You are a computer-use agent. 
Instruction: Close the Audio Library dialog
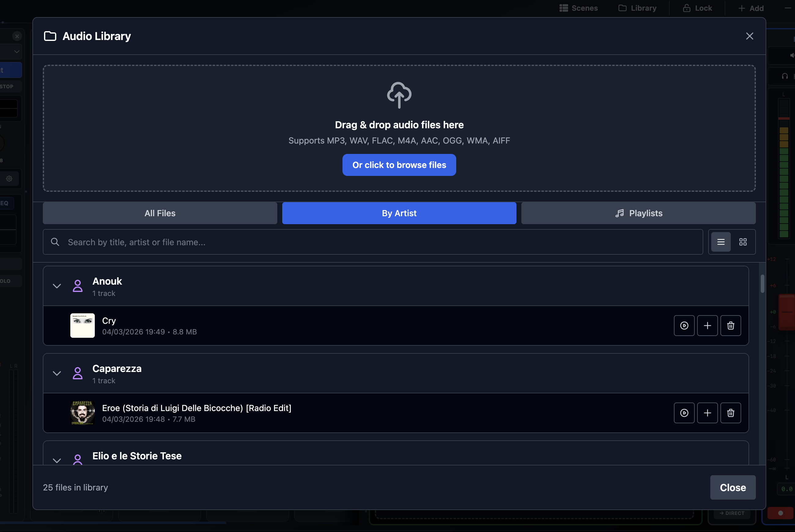click(x=749, y=36)
